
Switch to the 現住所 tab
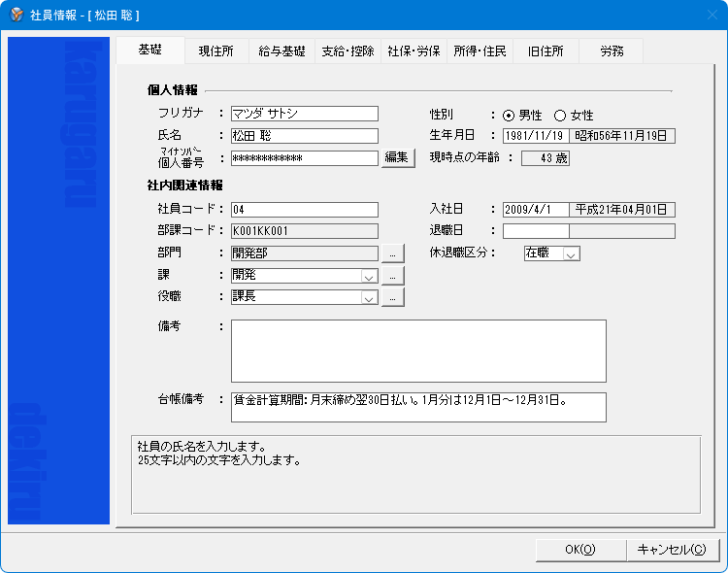(x=215, y=51)
